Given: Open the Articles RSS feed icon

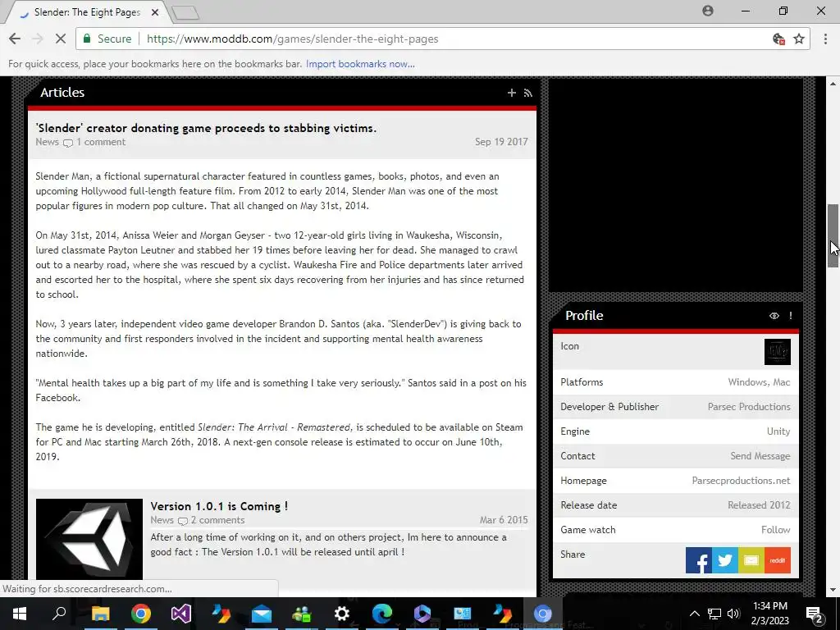Looking at the screenshot, I should [528, 93].
